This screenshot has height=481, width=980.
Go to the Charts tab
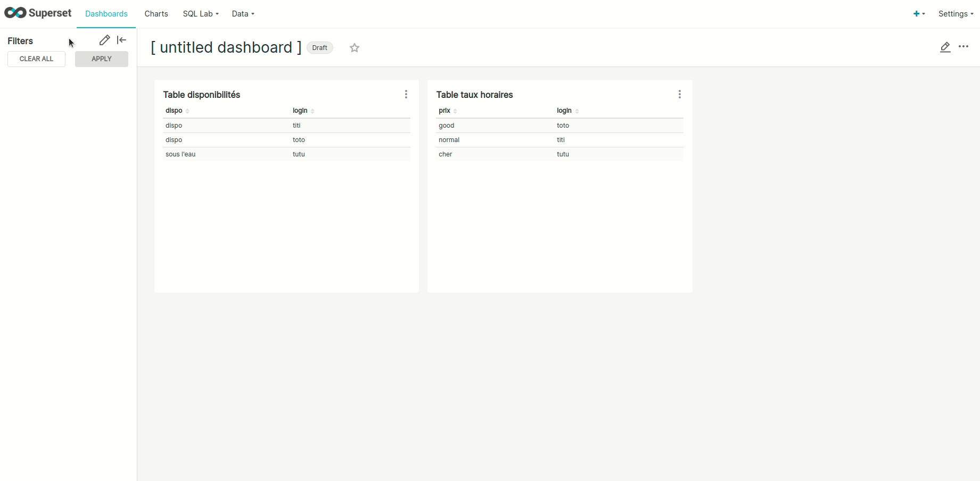(x=156, y=14)
